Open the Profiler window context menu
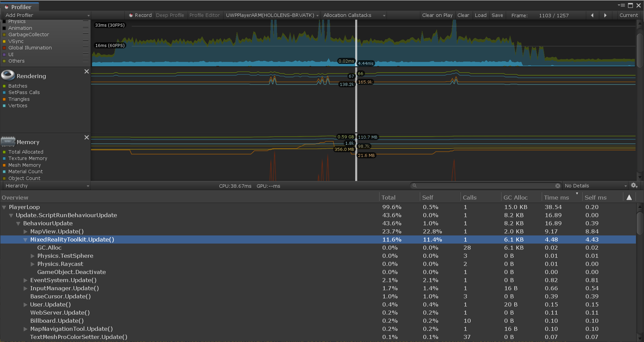The height and width of the screenshot is (342, 644). point(621,5)
